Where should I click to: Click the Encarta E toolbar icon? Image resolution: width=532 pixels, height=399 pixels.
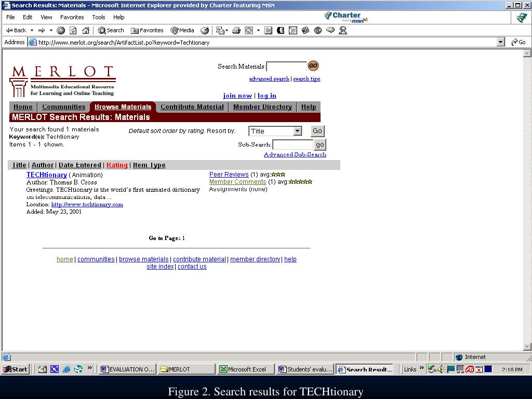coord(281,30)
